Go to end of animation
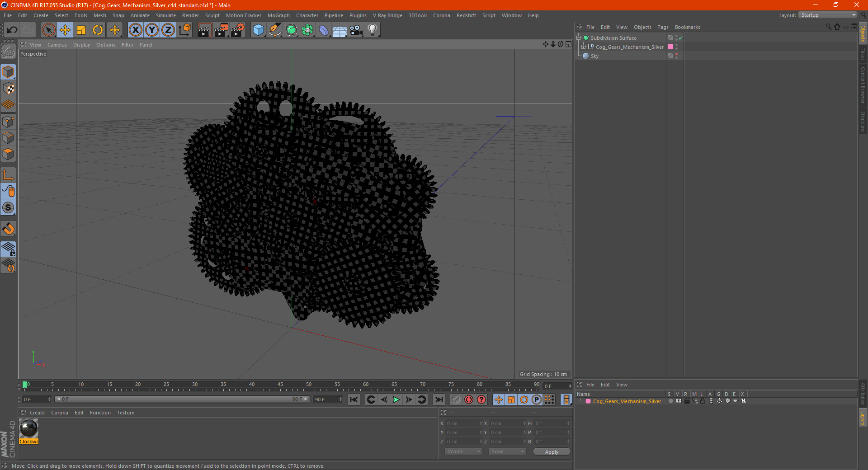The width and height of the screenshot is (868, 470). (439, 399)
